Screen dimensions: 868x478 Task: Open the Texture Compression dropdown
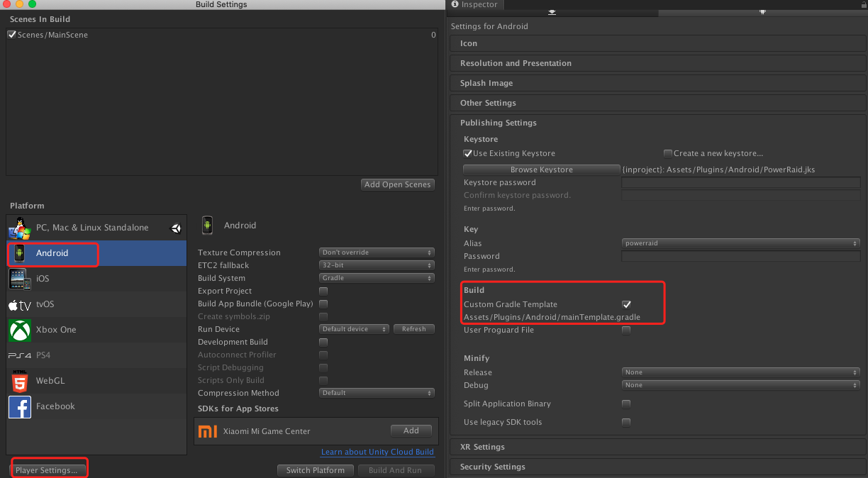click(377, 252)
